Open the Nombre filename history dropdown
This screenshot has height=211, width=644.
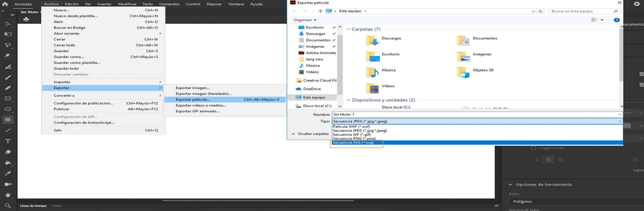tap(620, 114)
